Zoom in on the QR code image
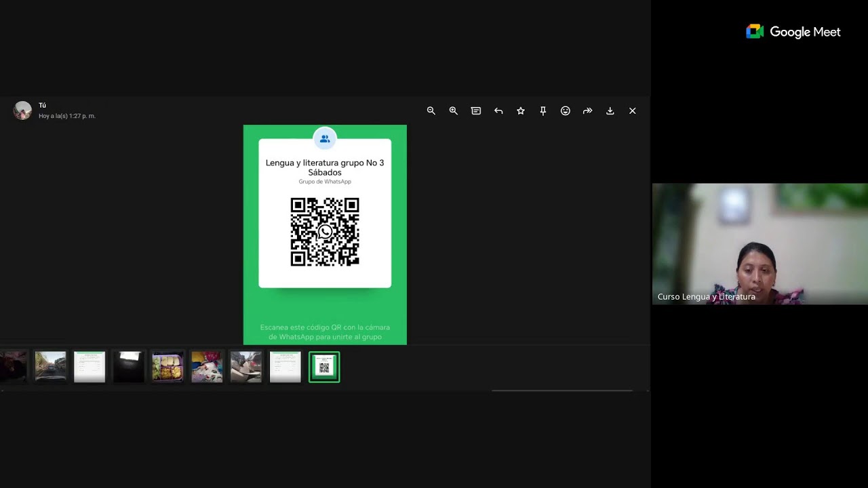 pyautogui.click(x=453, y=111)
